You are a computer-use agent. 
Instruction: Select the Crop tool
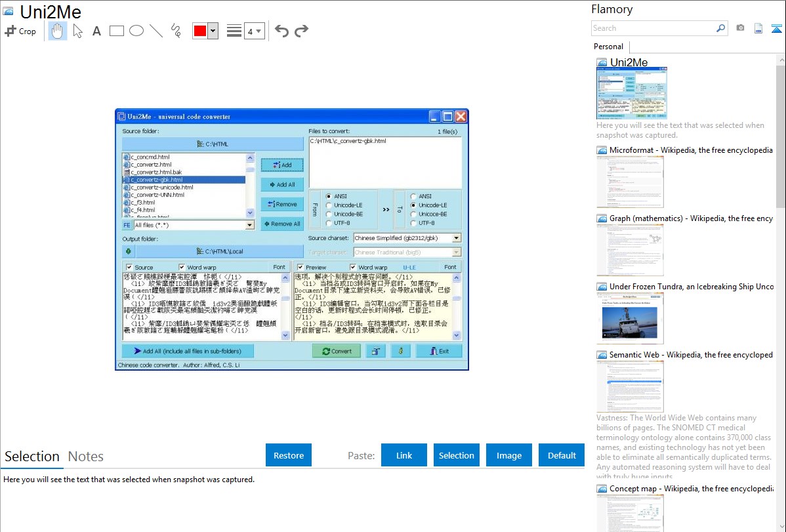pyautogui.click(x=20, y=31)
